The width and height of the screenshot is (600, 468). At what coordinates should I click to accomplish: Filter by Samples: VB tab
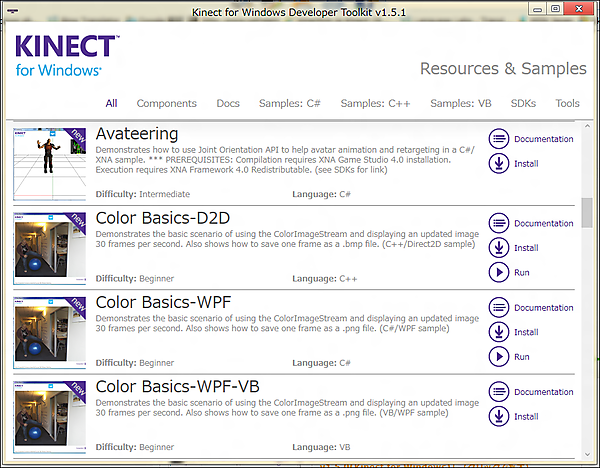461,103
